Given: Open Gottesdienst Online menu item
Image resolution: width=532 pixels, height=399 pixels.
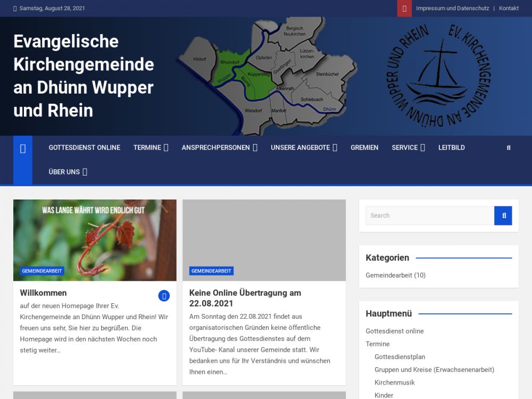Looking at the screenshot, I should (x=85, y=148).
